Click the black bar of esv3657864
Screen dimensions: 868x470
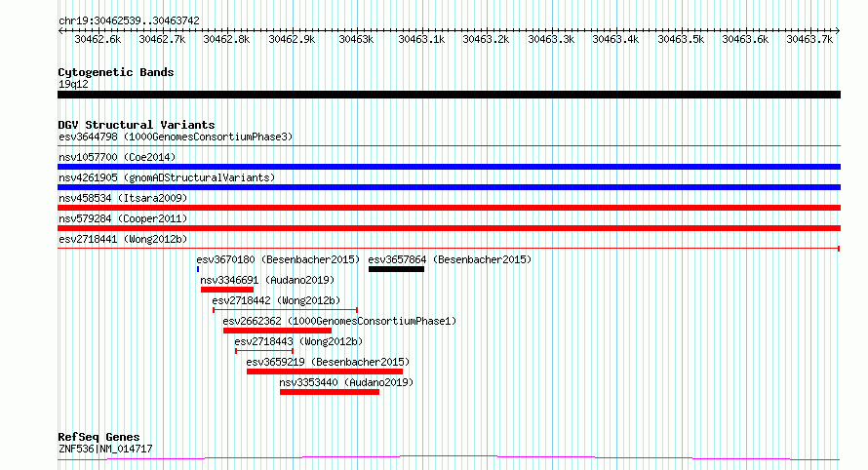click(x=396, y=269)
